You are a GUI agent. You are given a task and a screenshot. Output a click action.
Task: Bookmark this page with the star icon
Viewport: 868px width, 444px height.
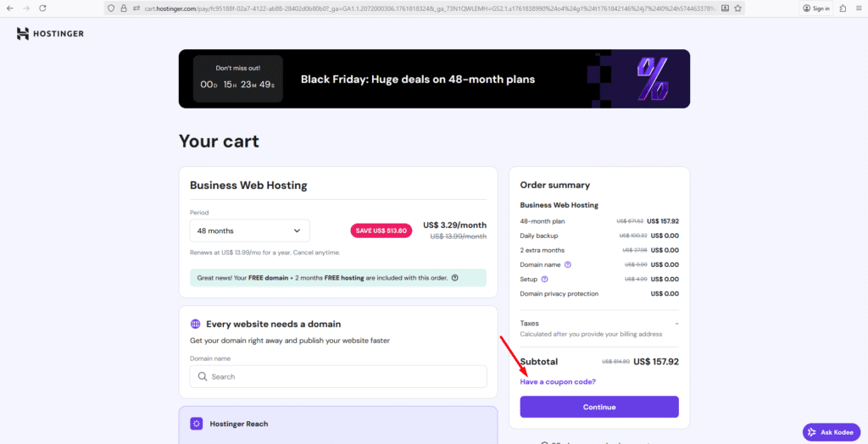coord(737,8)
